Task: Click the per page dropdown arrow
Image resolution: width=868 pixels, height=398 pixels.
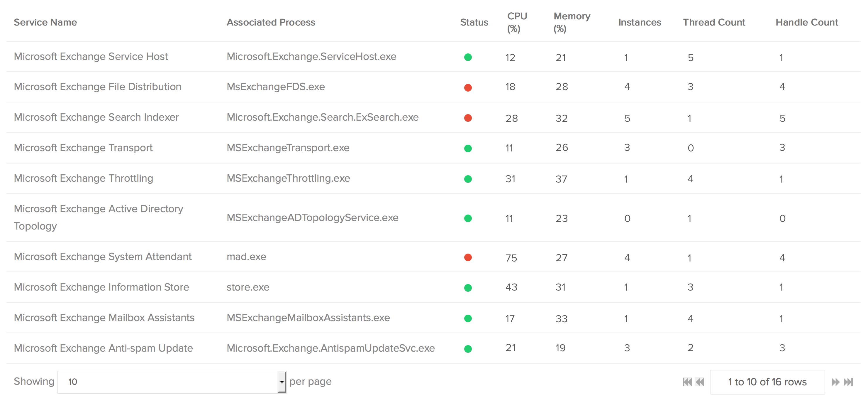Action: (282, 382)
